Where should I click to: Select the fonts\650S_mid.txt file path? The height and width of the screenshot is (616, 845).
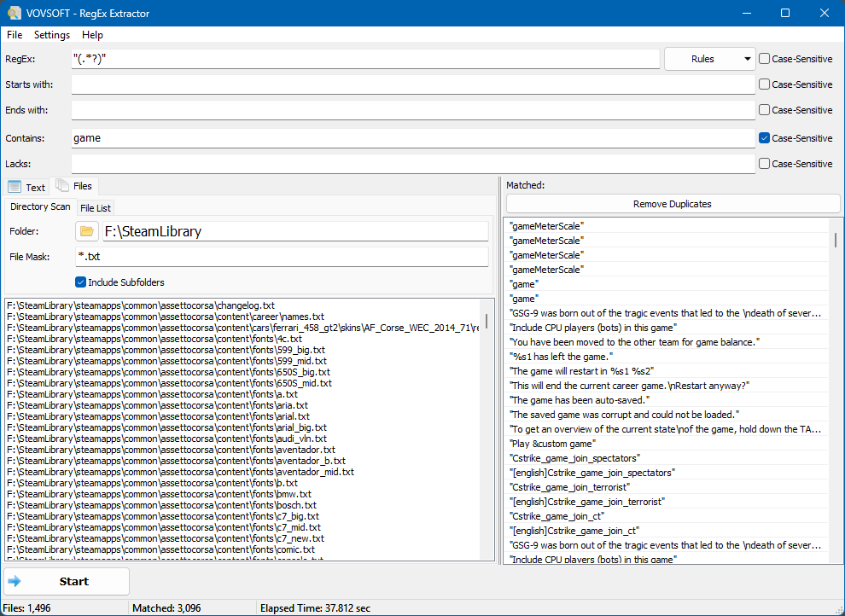tap(169, 383)
